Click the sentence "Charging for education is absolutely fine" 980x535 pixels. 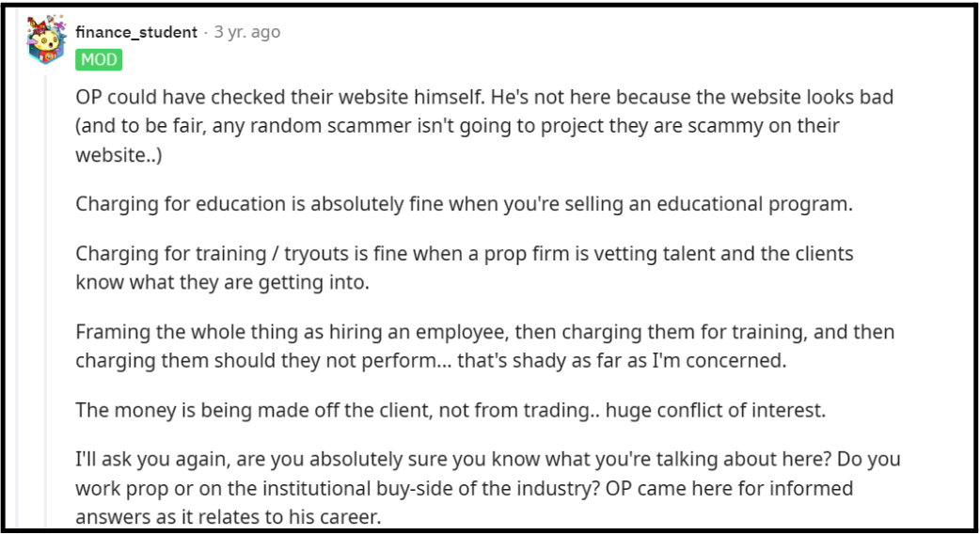pyautogui.click(x=464, y=204)
